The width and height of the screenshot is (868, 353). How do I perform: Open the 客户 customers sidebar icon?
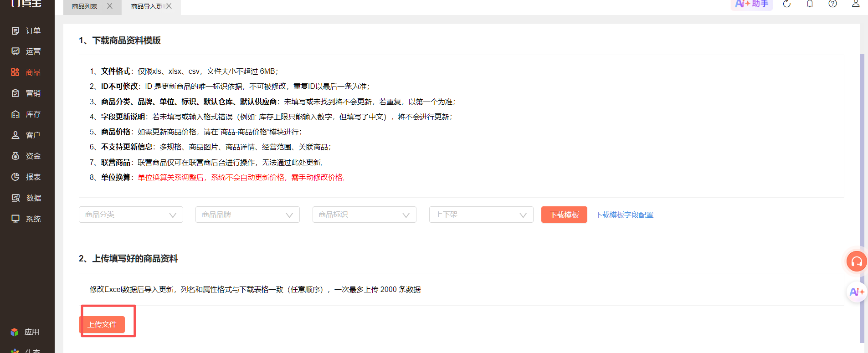pyautogui.click(x=15, y=135)
